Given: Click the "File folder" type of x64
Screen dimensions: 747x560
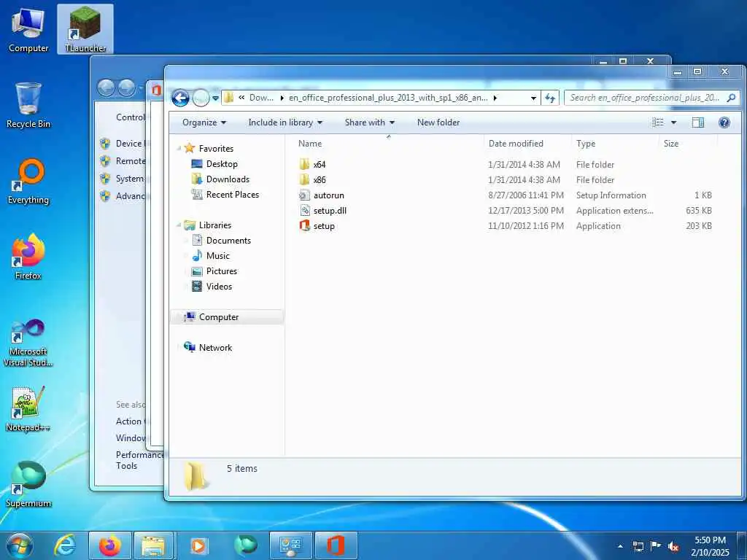Looking at the screenshot, I should [x=595, y=165].
